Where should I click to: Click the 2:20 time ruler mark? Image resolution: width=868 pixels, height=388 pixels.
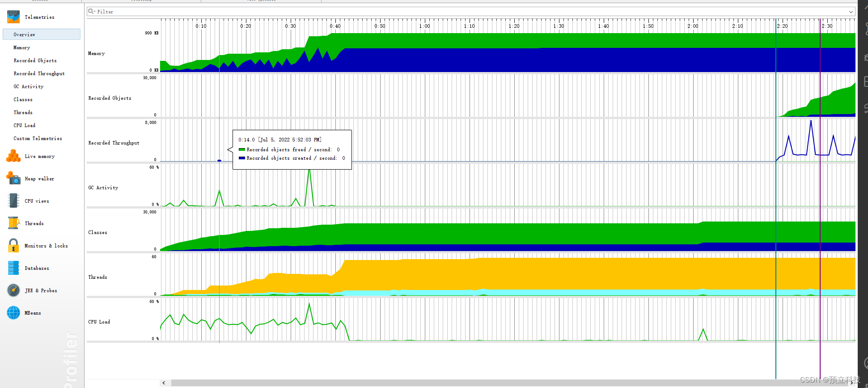pos(783,26)
